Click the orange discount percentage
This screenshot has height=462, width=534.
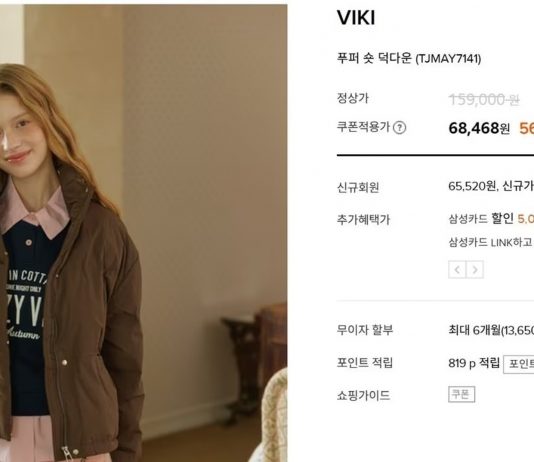[527, 128]
